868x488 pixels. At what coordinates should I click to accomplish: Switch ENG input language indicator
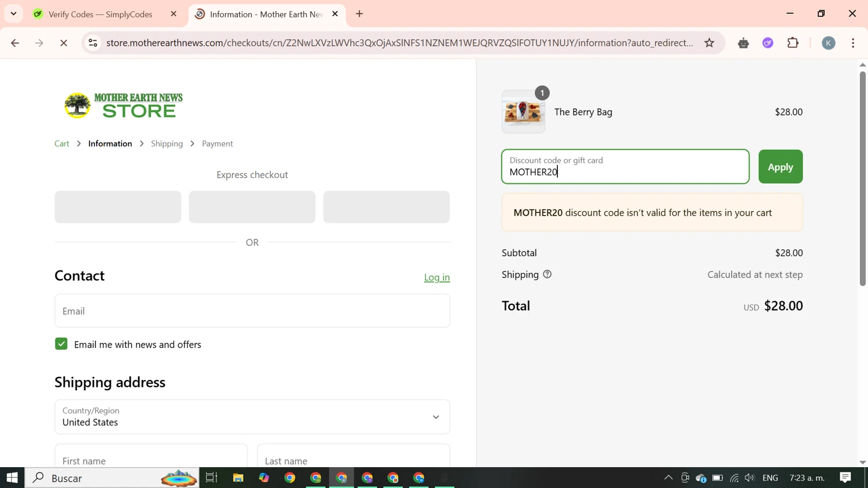click(x=771, y=478)
